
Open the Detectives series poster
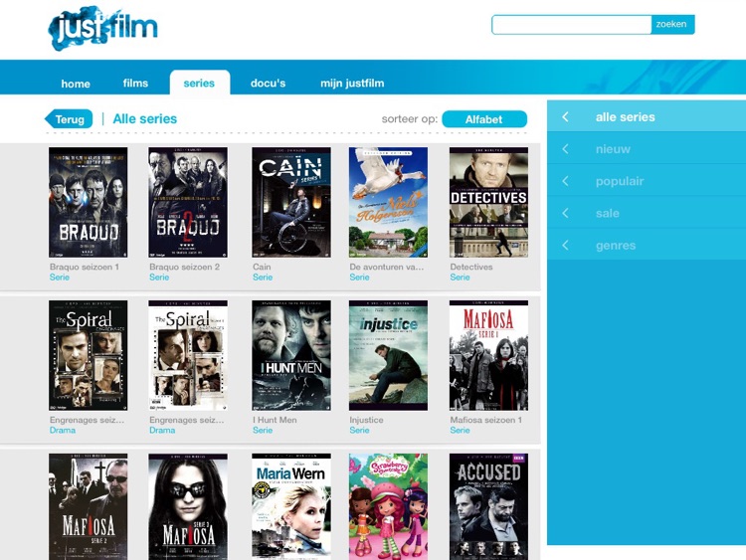[488, 203]
